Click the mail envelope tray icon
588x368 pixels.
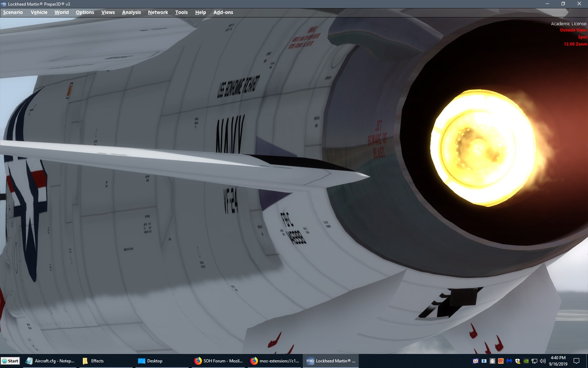[x=475, y=361]
